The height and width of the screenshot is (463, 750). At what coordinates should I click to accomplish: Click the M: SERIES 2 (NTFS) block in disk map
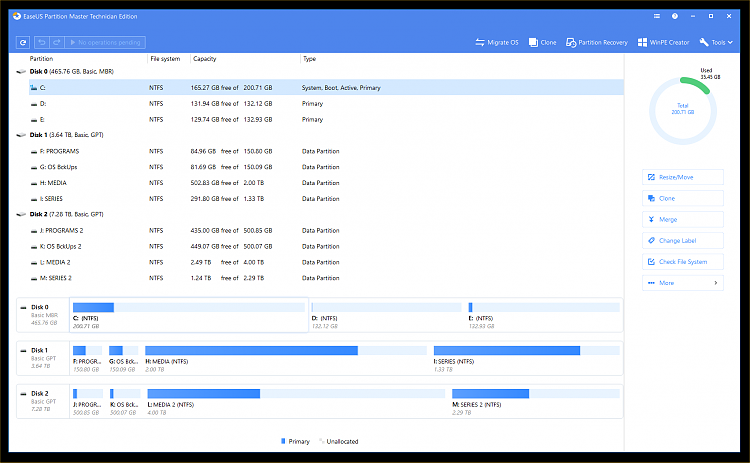point(536,402)
